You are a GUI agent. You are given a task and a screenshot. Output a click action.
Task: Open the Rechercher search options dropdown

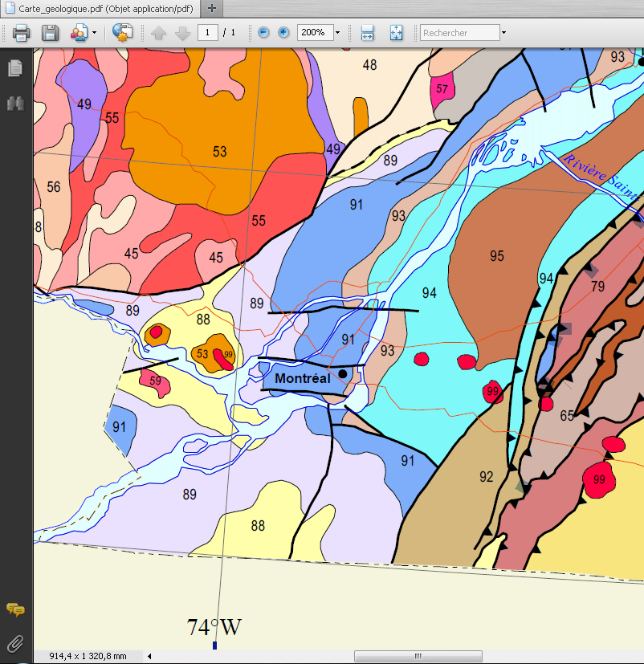click(x=503, y=33)
